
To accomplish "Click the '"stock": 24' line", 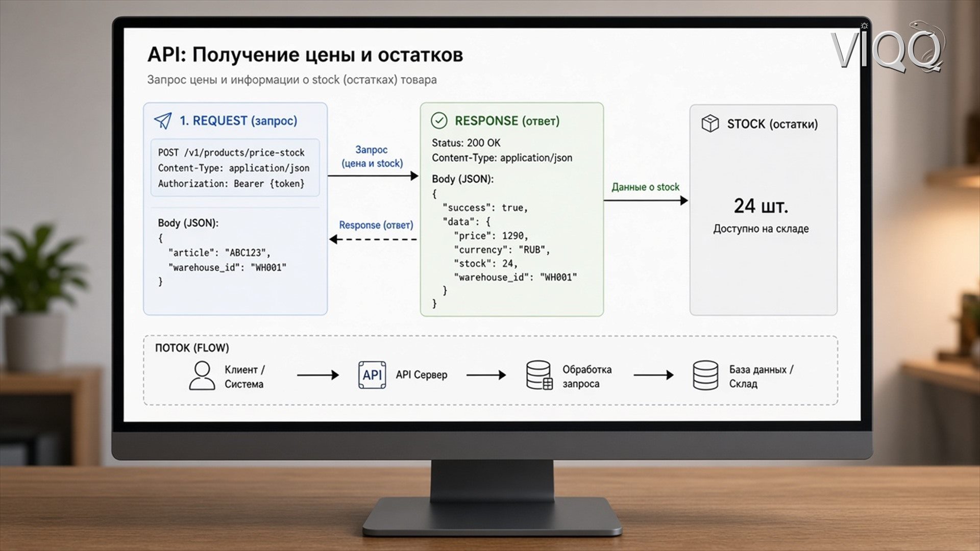I will 486,264.
